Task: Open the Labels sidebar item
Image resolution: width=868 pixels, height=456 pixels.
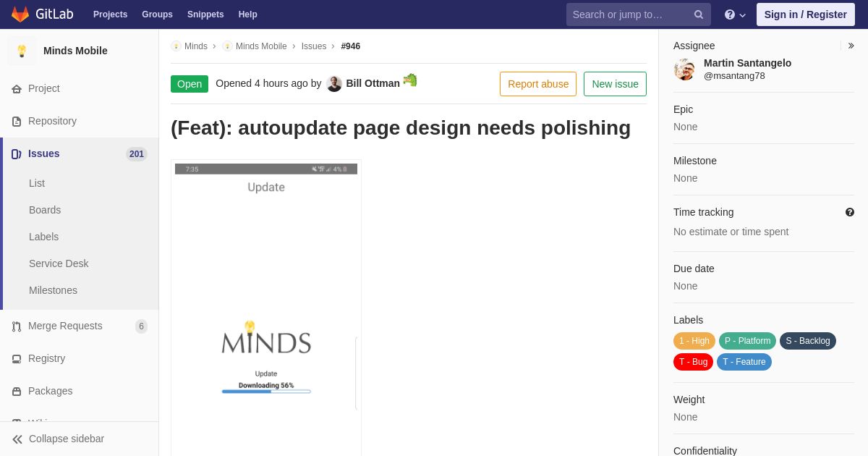Action: [x=43, y=237]
